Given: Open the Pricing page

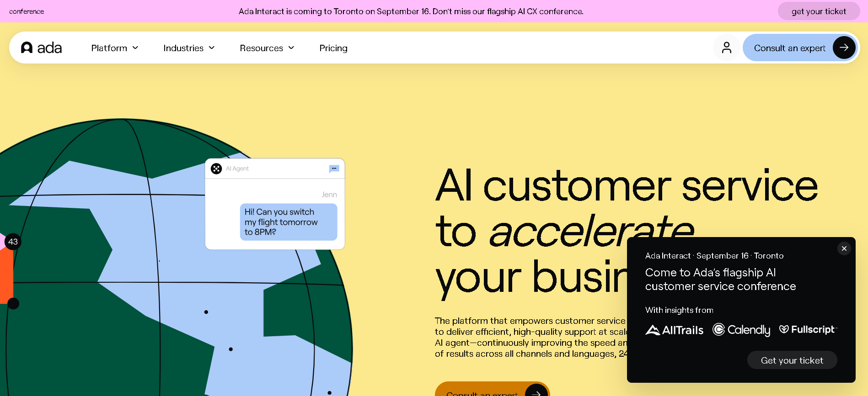Looking at the screenshot, I should coord(333,48).
